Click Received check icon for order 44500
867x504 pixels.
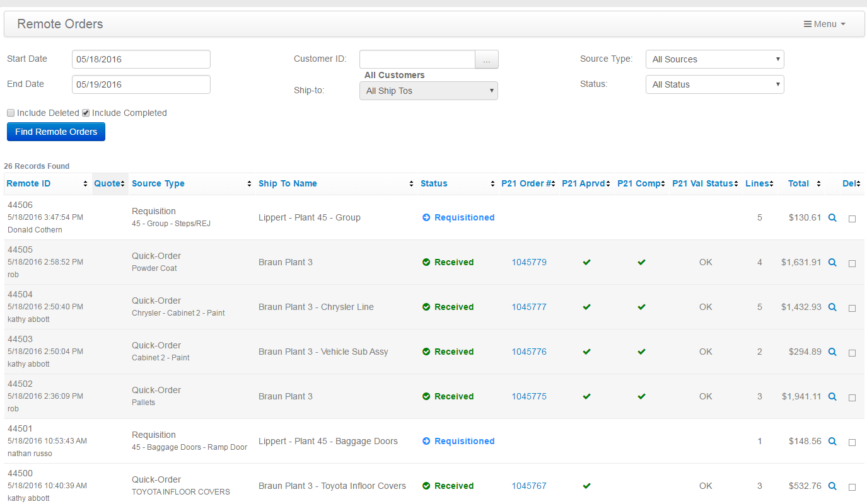tap(426, 486)
